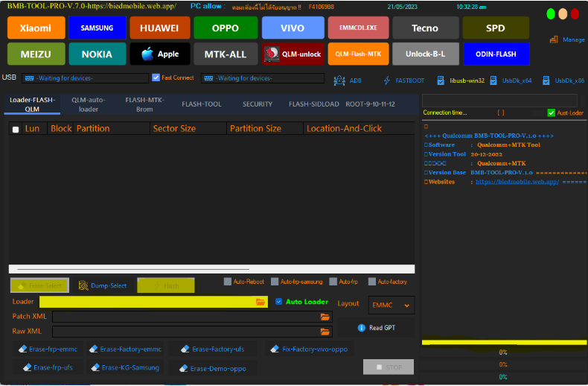Screen dimensions: 588x386
Task: Open the ODIN-FLASH module
Action: click(x=496, y=54)
